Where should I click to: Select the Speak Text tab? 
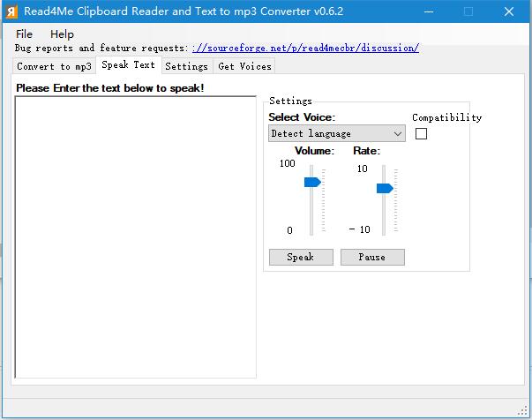coord(128,64)
